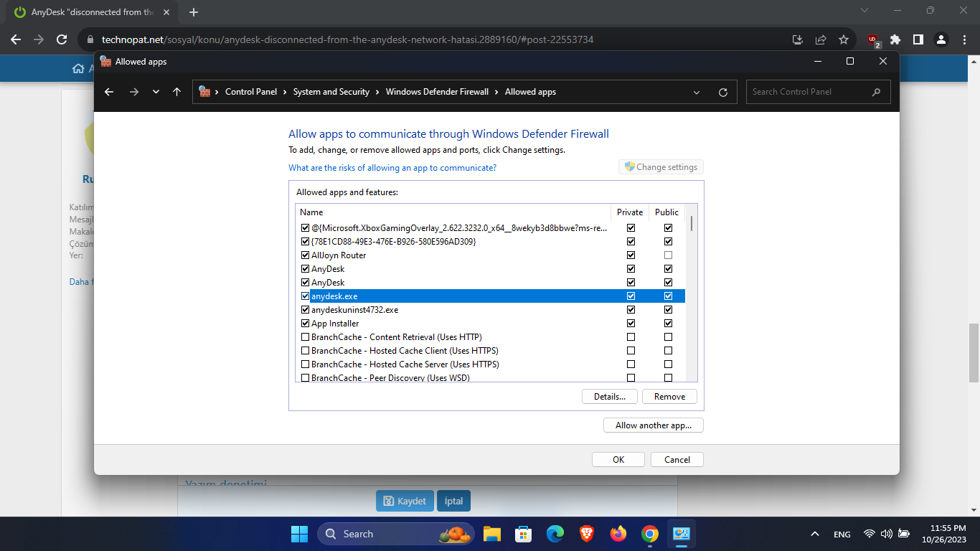Viewport: 980px width, 551px height.
Task: Click the Cancel button
Action: tap(677, 460)
